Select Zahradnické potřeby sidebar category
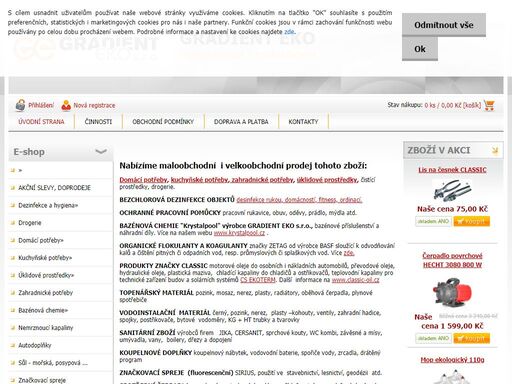Image resolution: width=512 pixels, height=384 pixels. (x=45, y=293)
